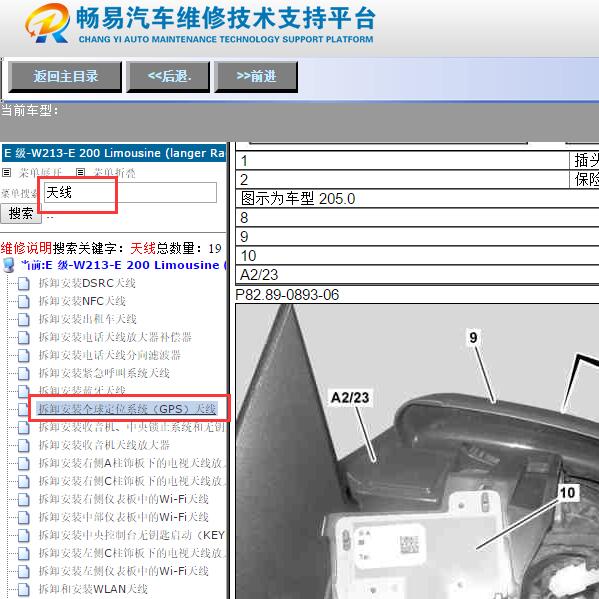Click the 菜单展开 expand-all icon
The image size is (599, 599).
tap(6, 173)
